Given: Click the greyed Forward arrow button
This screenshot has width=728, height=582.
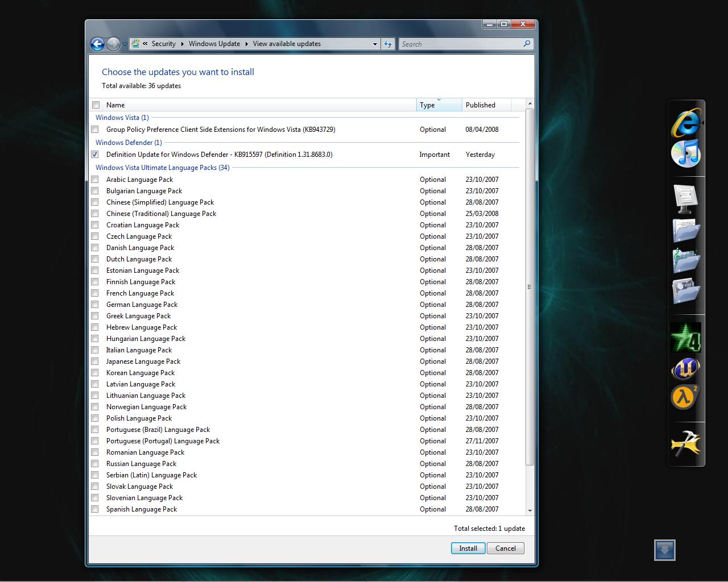Looking at the screenshot, I should [x=113, y=44].
